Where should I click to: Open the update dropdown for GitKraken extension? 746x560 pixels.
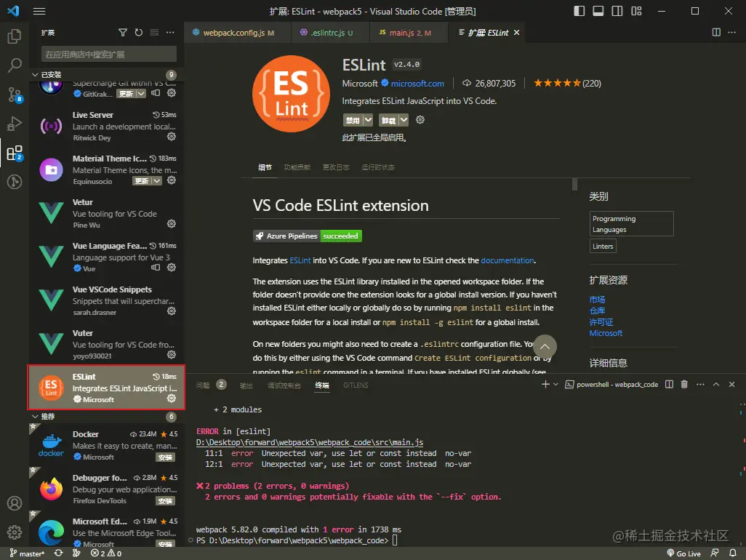click(x=141, y=94)
